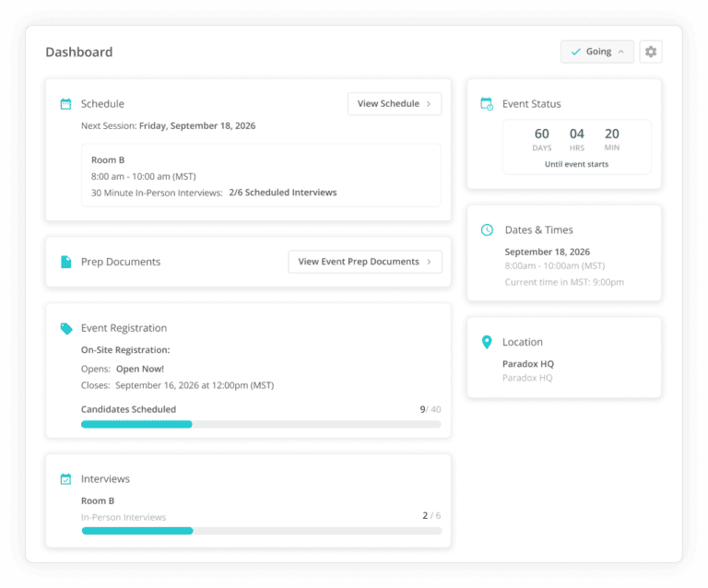Click 'Room B' in Interviews card

point(98,500)
